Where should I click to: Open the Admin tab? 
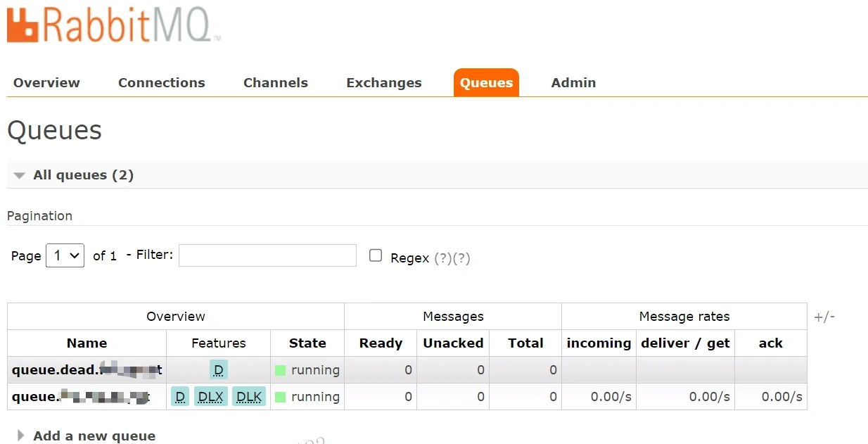click(x=573, y=83)
